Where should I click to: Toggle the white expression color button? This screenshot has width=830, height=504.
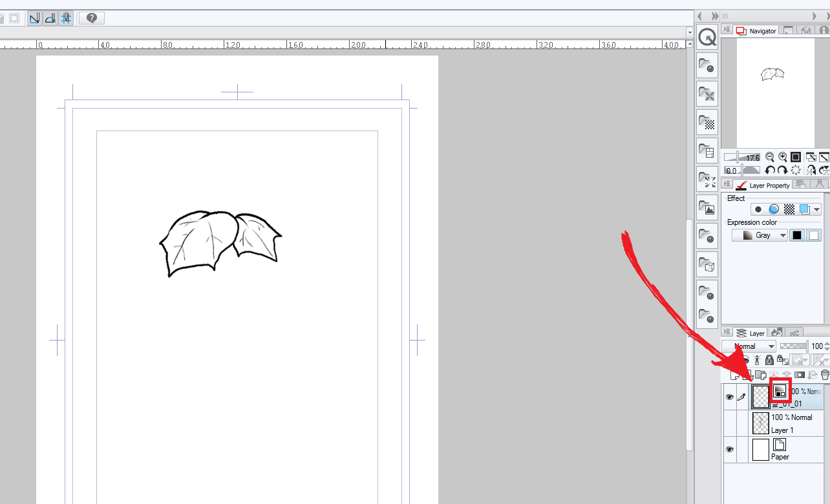(x=813, y=235)
